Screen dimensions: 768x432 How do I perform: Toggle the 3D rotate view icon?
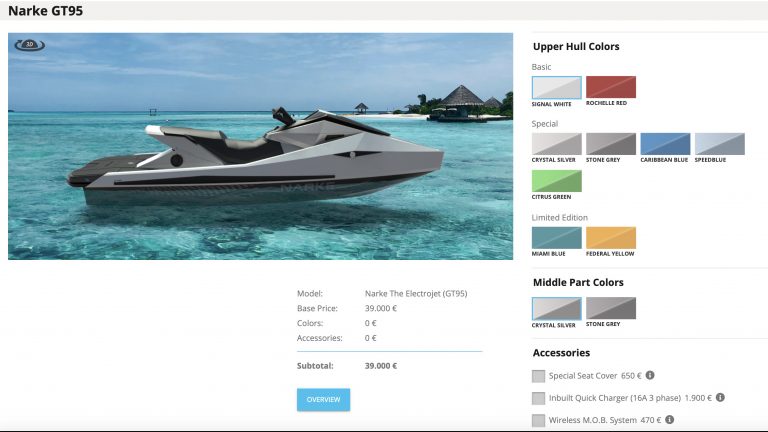coord(30,45)
